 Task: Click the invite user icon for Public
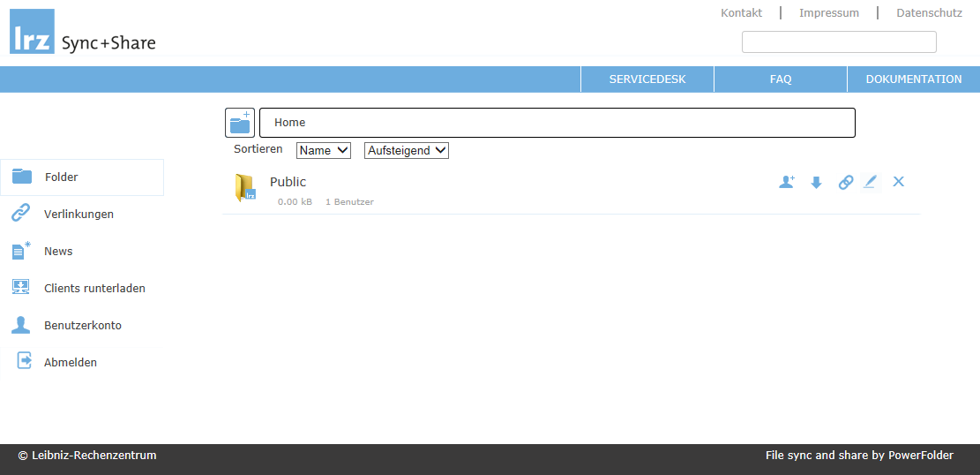coord(787,182)
